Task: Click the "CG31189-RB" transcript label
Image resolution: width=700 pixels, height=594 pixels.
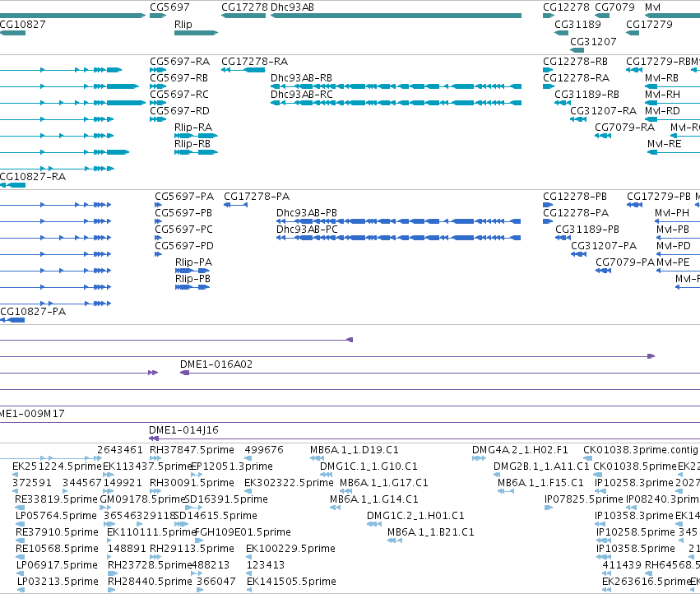Action: 586,95
